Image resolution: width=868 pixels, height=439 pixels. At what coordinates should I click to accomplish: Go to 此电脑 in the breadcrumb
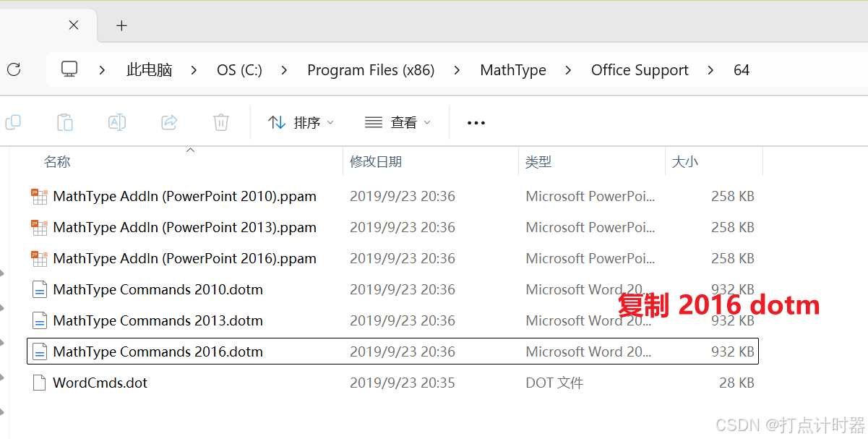coord(150,70)
